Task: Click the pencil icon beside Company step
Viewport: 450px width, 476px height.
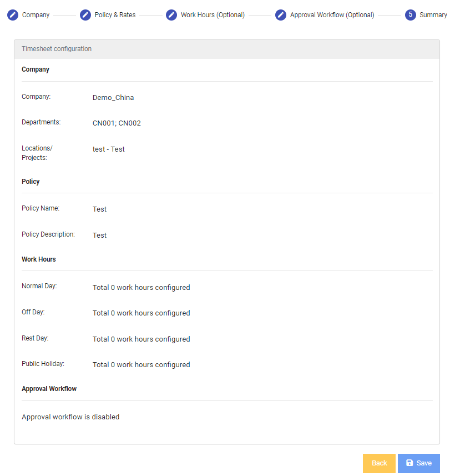Action: [x=13, y=15]
